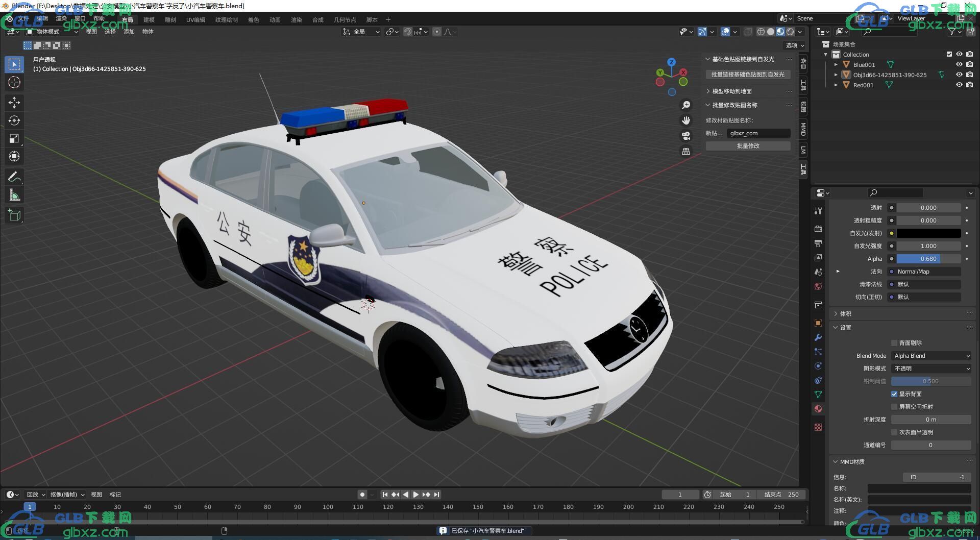Select the Scale tool
This screenshot has height=540, width=980.
coord(14,138)
